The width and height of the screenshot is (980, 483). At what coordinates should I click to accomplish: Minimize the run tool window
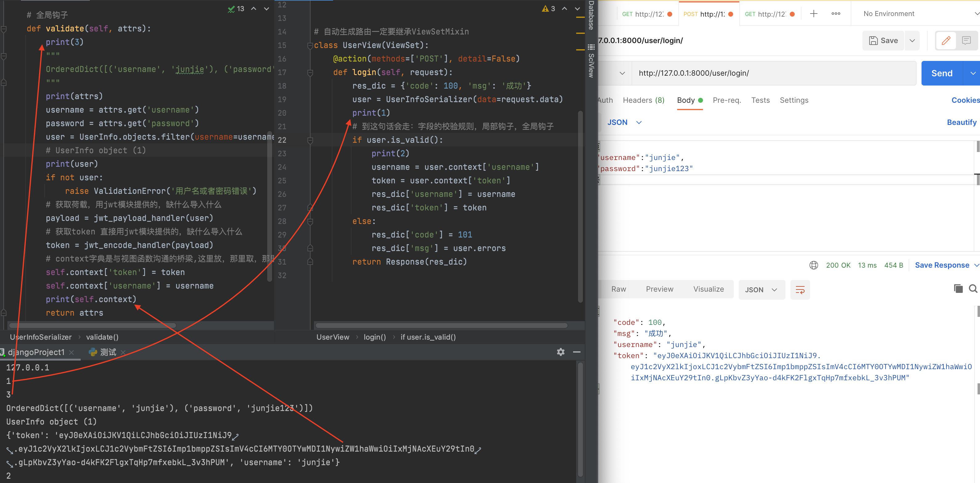576,352
